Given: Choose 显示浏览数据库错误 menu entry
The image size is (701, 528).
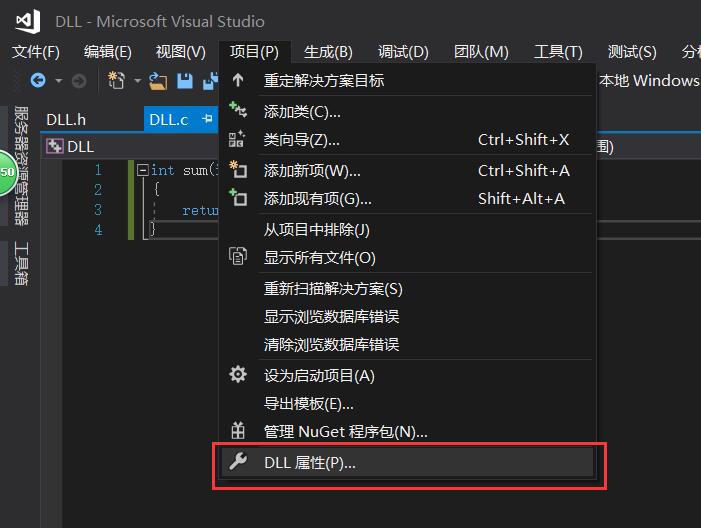Looking at the screenshot, I should pos(407,317).
